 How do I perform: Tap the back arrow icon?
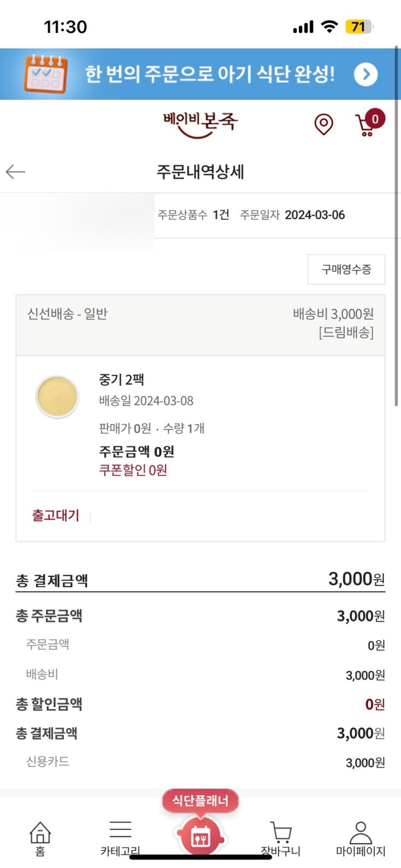click(x=16, y=172)
